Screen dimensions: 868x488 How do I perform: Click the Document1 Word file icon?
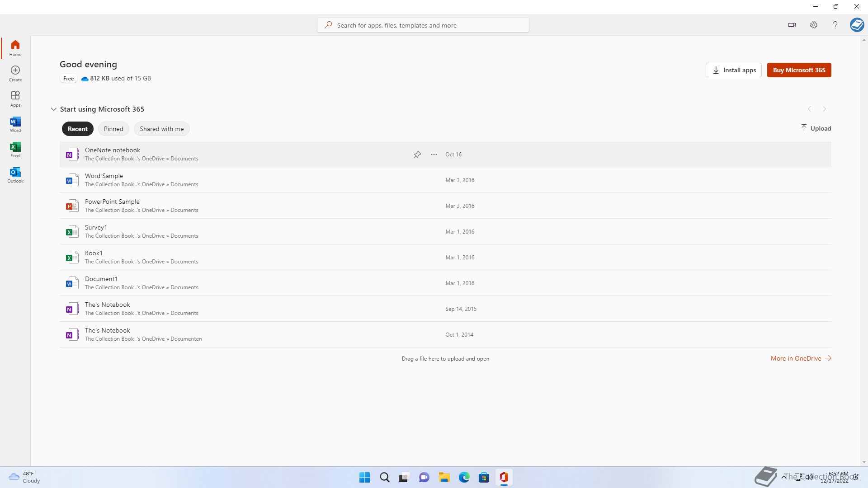tap(72, 283)
